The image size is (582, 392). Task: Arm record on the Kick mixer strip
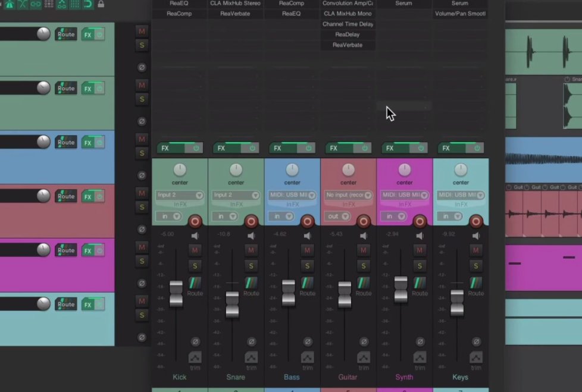coord(195,222)
